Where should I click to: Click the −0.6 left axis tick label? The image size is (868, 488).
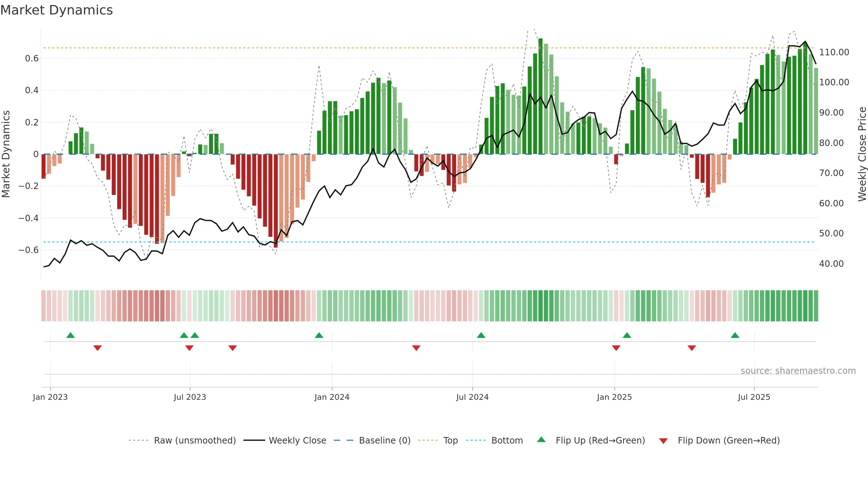click(x=29, y=250)
